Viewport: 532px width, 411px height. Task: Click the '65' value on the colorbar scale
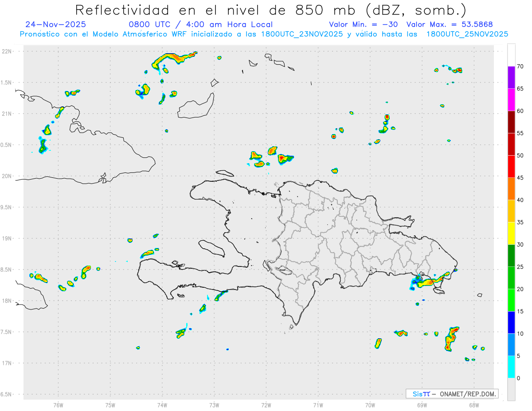coord(520,89)
